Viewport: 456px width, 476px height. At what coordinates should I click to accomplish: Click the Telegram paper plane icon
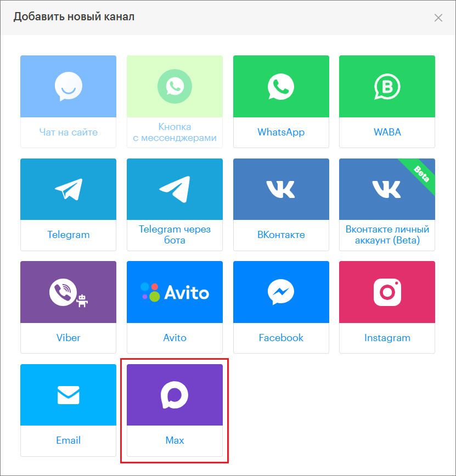pos(68,189)
